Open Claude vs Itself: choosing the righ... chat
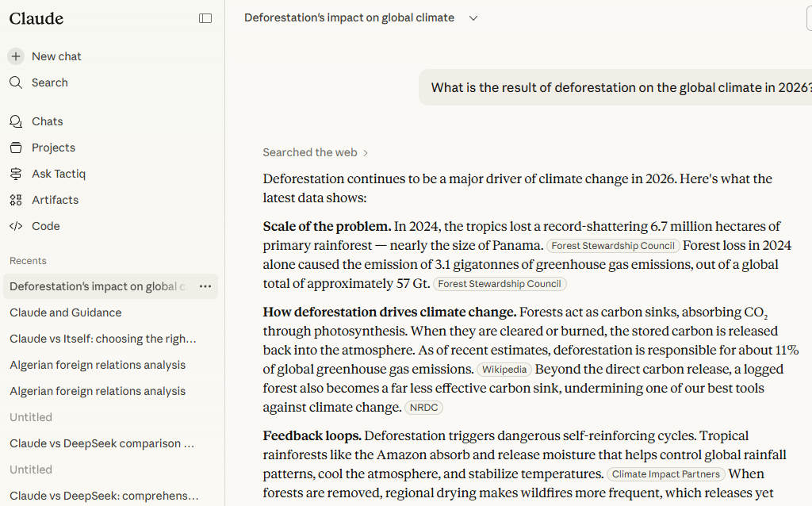 point(103,339)
